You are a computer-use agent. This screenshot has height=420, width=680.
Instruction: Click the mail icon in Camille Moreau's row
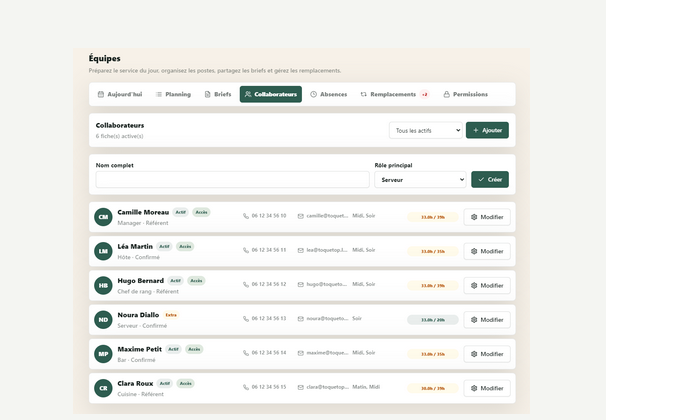pos(301,216)
